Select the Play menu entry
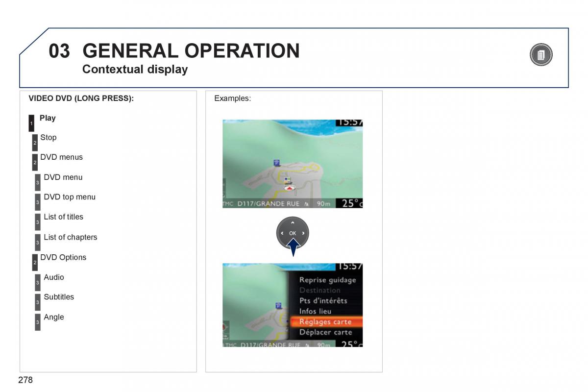This screenshot has width=588, height=392. pyautogui.click(x=48, y=118)
